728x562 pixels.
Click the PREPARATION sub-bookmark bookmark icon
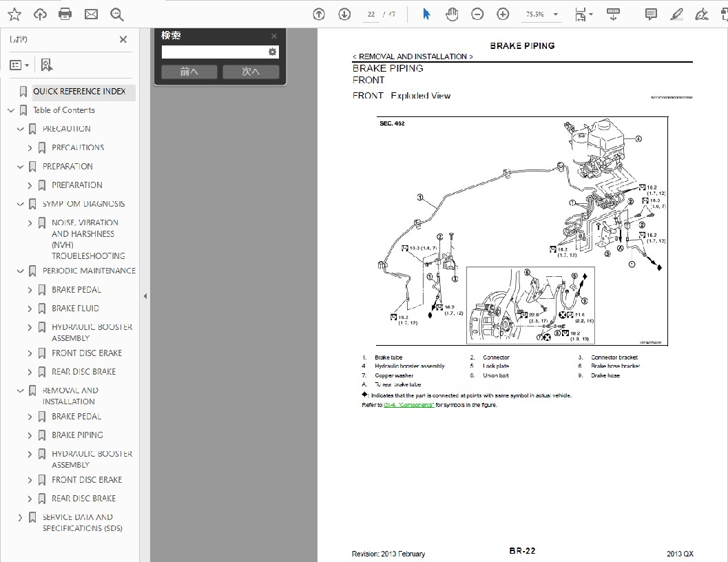point(42,185)
